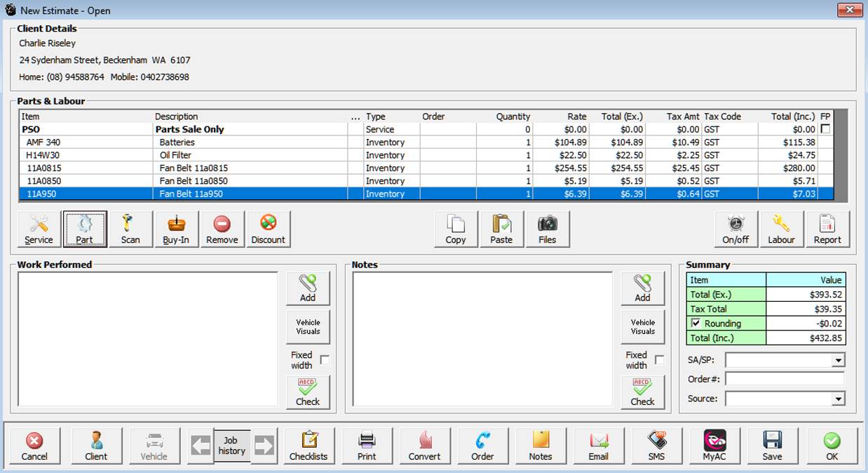The width and height of the screenshot is (868, 473).
Task: Click the $280.00 Total (Inc.) cell
Action: [788, 168]
